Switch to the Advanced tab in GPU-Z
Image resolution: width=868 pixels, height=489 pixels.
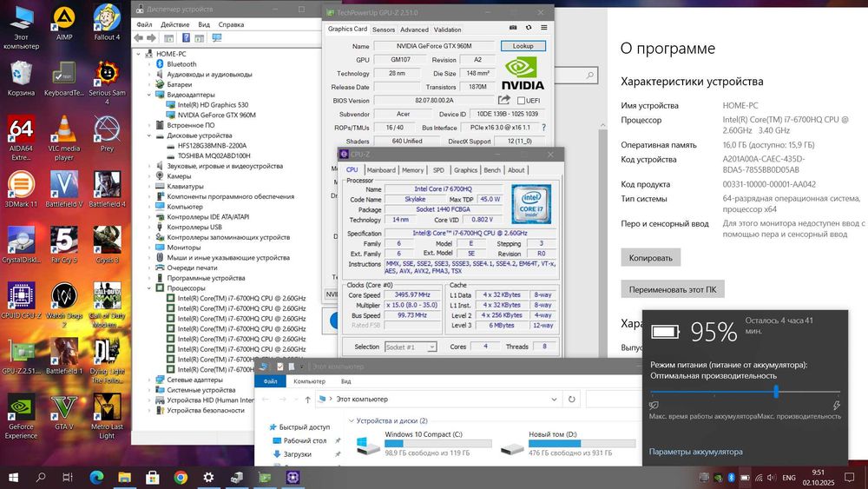coord(414,30)
